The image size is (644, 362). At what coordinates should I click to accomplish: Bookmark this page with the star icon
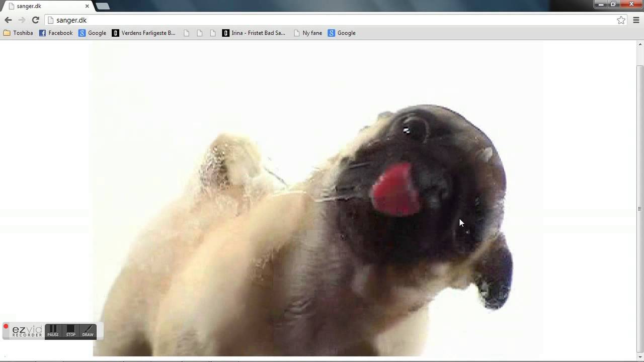pyautogui.click(x=621, y=20)
